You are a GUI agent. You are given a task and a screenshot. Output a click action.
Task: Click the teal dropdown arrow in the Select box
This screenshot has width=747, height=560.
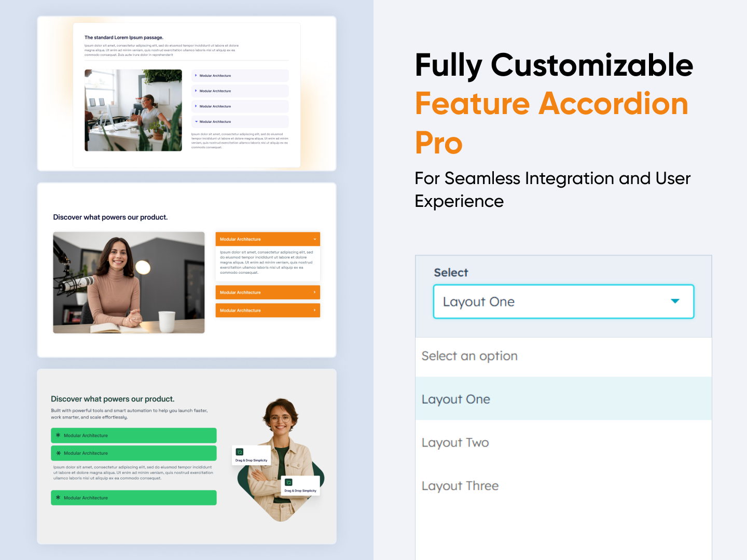[675, 301]
